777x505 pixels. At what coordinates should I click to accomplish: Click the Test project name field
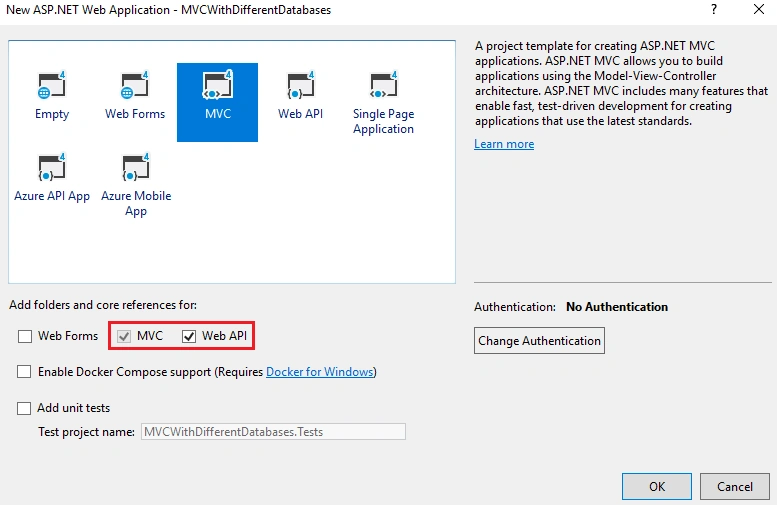coord(273,432)
